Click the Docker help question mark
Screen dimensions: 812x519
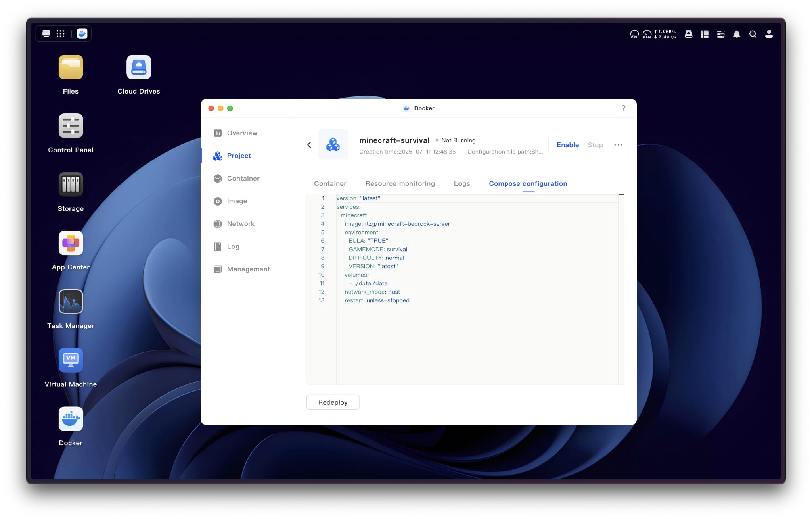(623, 108)
